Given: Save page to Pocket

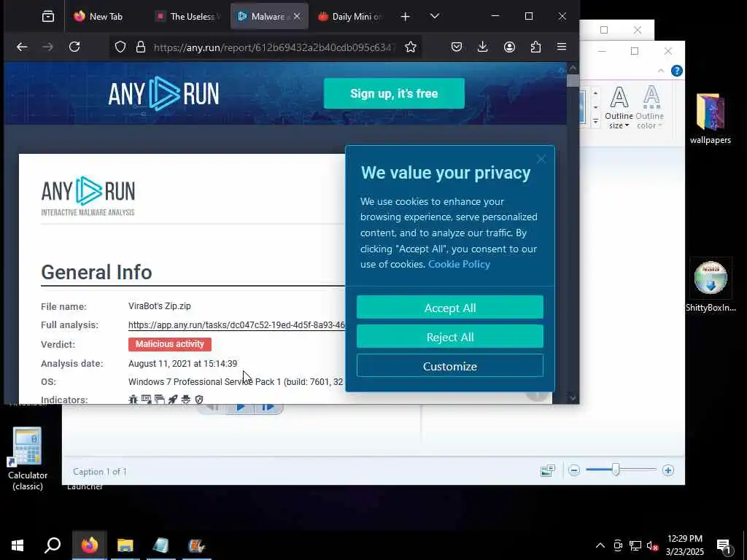Looking at the screenshot, I should 457,47.
